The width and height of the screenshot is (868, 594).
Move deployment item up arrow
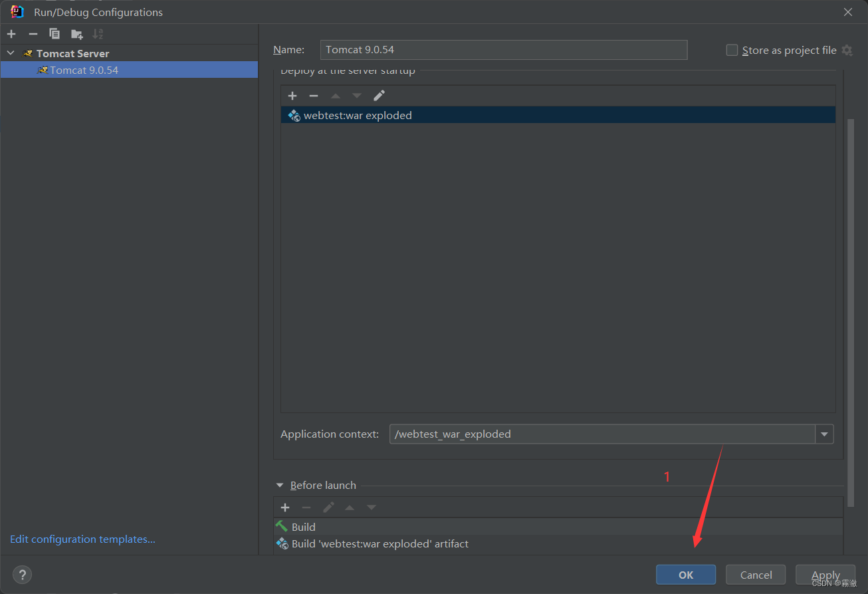[x=336, y=96]
